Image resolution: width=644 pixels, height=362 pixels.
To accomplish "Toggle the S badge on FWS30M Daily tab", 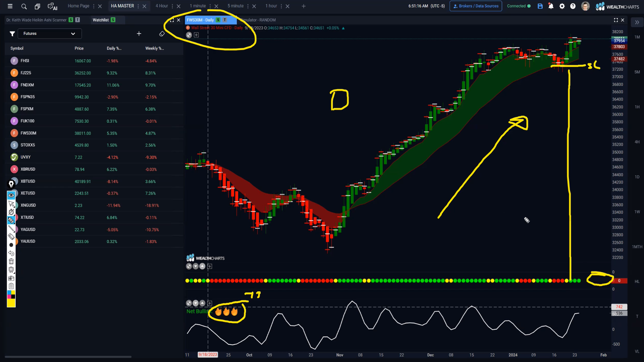I will click(218, 20).
